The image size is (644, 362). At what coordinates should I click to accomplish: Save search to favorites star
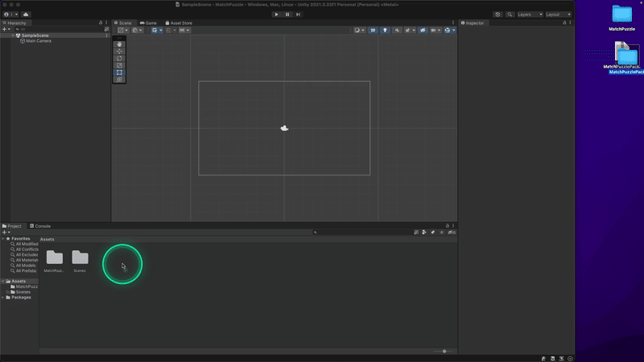(441, 232)
